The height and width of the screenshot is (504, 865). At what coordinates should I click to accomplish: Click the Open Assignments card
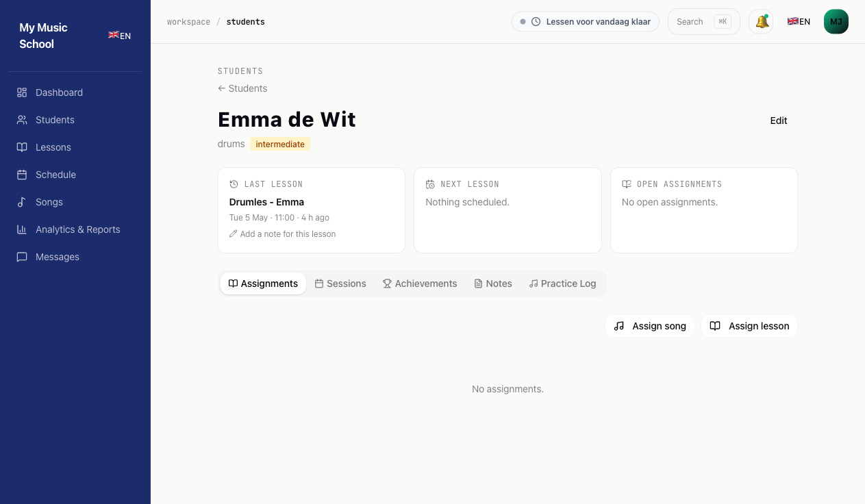click(704, 210)
